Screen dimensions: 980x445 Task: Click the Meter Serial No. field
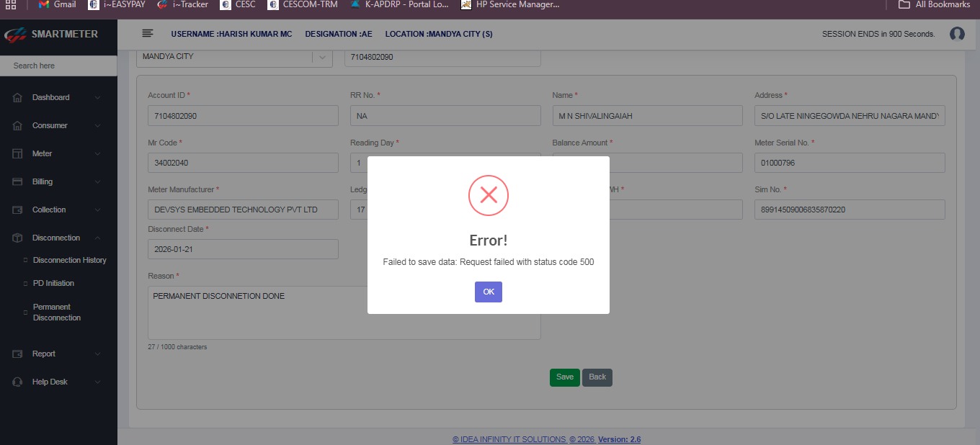[x=850, y=163]
